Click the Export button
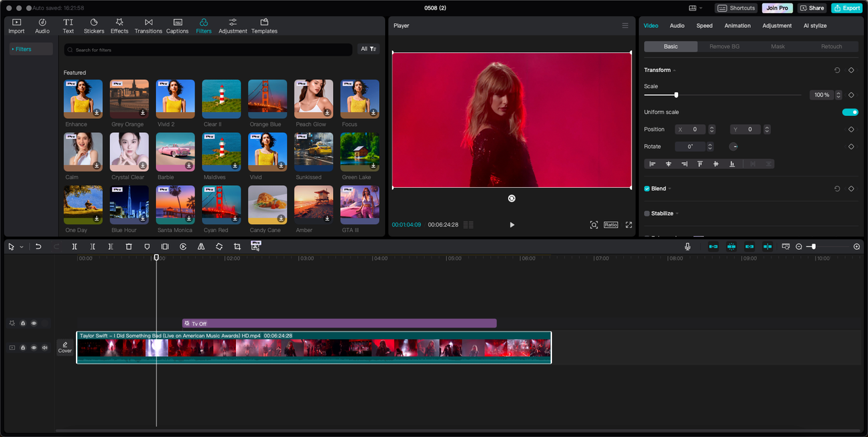This screenshot has height=437, width=868. 847,8
